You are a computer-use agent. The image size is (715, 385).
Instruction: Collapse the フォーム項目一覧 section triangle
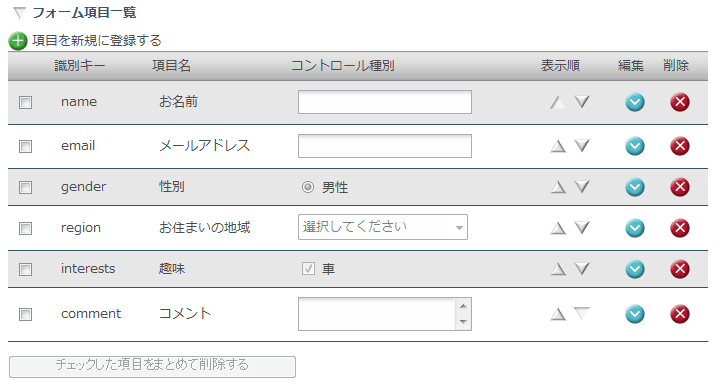pos(19,13)
